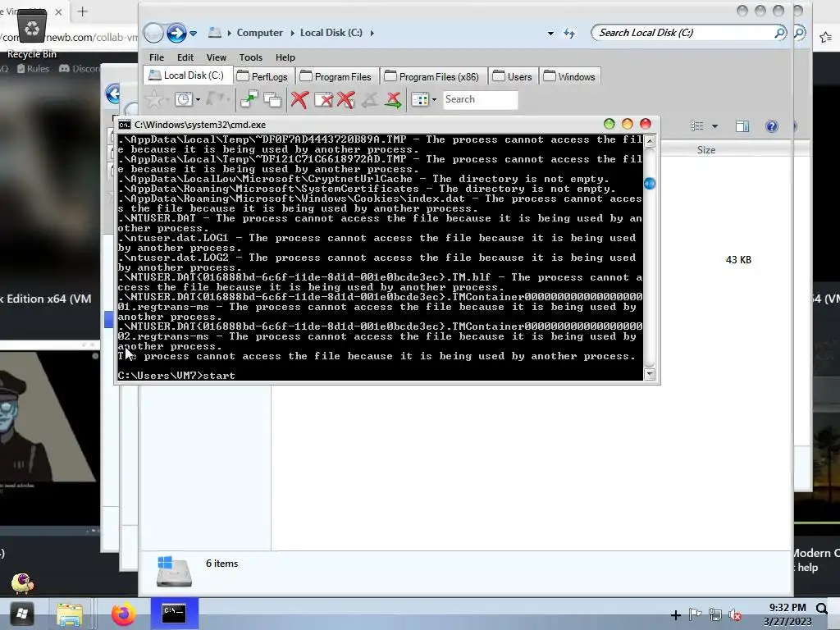This screenshot has width=840, height=630.
Task: Open the Edit menu
Action: (185, 57)
